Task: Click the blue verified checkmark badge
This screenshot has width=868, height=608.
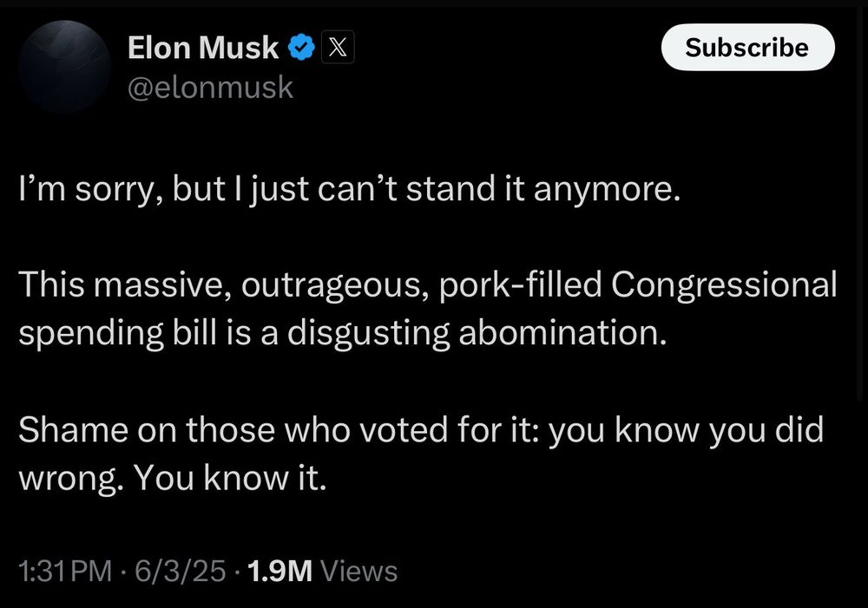Action: (300, 48)
